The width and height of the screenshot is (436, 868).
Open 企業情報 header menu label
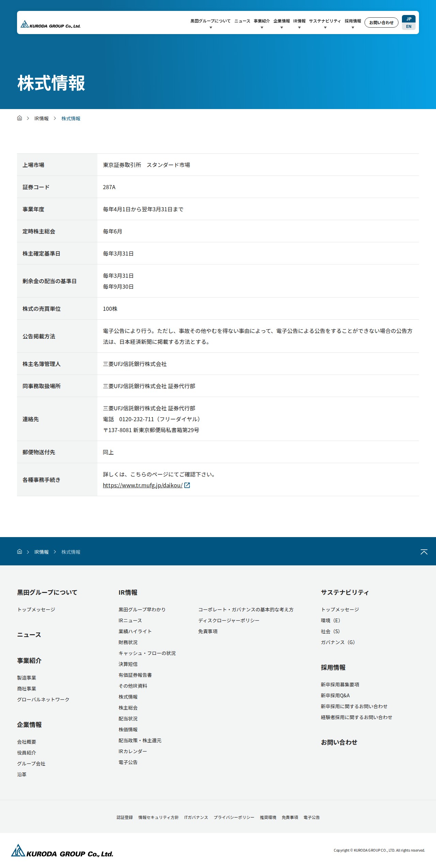(x=282, y=21)
